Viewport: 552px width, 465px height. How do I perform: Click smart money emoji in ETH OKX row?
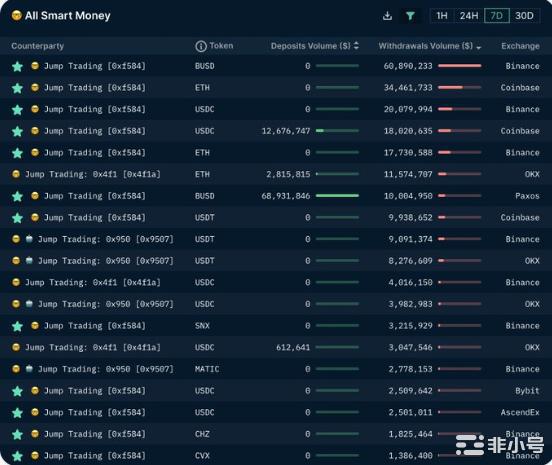[16, 174]
